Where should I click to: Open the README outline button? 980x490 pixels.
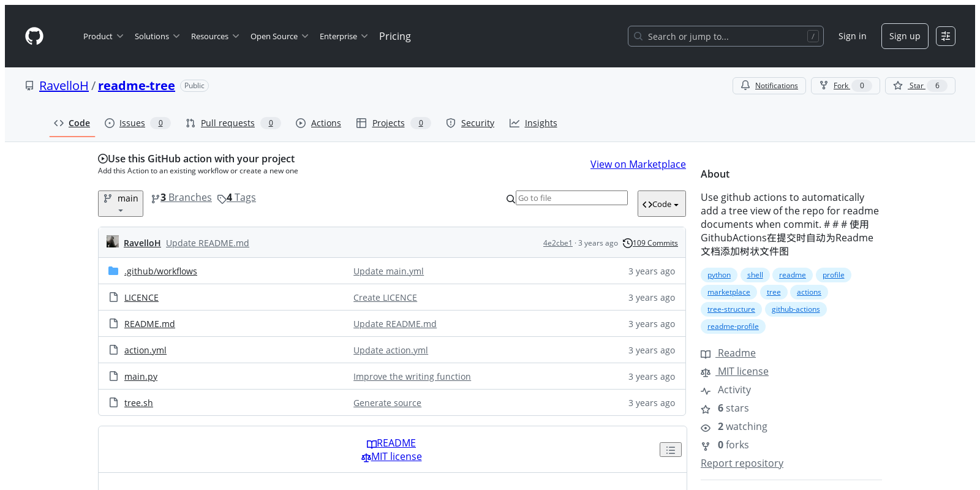point(671,450)
